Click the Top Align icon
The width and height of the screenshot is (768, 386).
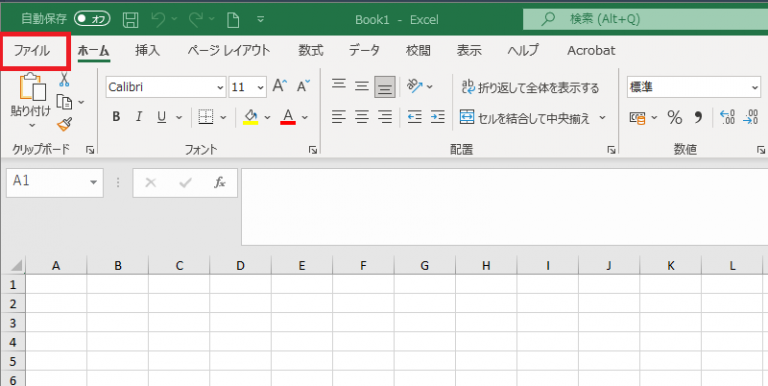338,85
